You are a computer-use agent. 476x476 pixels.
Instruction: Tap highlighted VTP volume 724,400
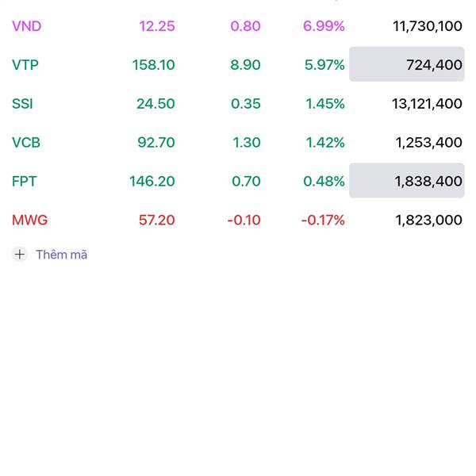click(406, 64)
